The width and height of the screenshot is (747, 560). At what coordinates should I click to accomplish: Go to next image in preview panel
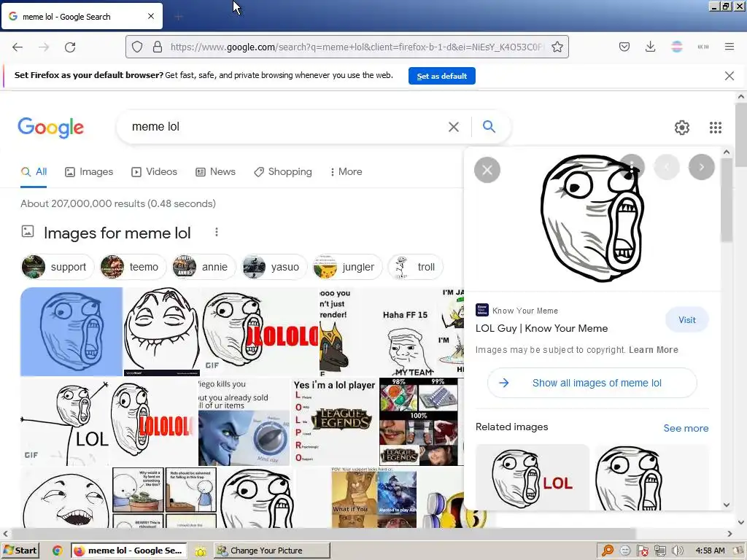[701, 167]
